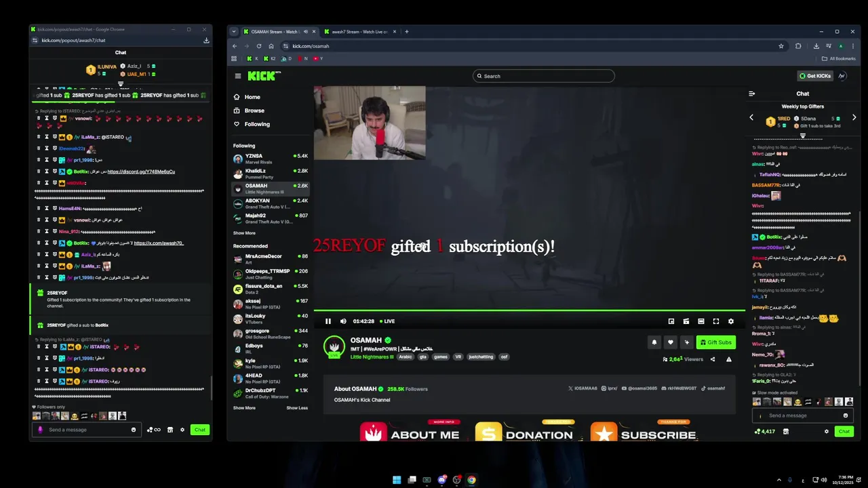Image resolution: width=868 pixels, height=488 pixels.
Task: Open the Kick hamburger sidebar menu
Action: 238,76
